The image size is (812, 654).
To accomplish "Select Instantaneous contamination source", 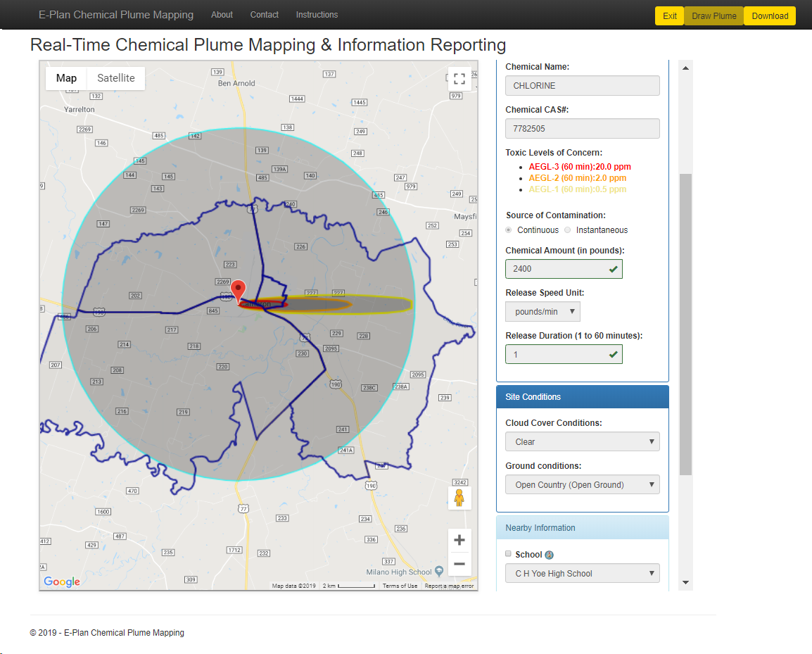I will (568, 230).
